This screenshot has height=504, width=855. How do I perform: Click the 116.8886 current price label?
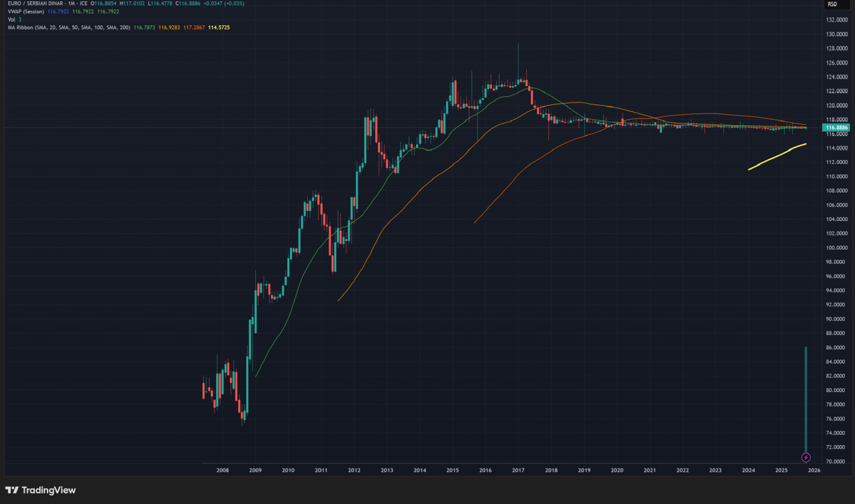tap(835, 128)
